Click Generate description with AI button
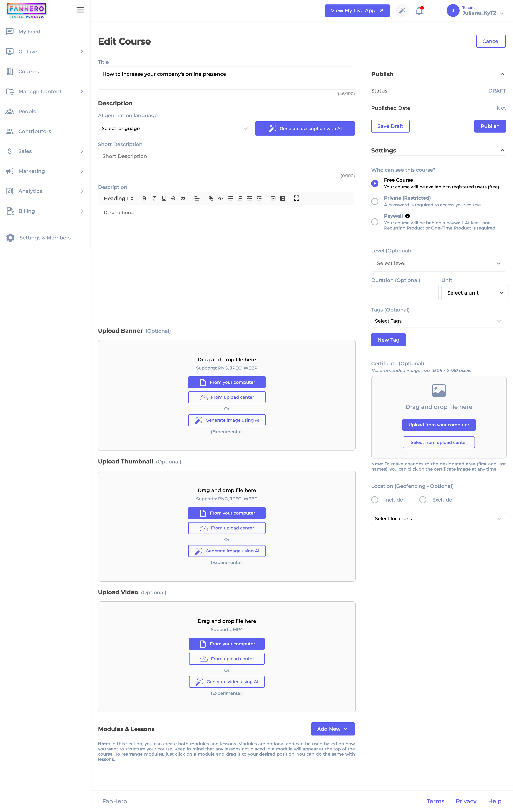 (x=305, y=128)
